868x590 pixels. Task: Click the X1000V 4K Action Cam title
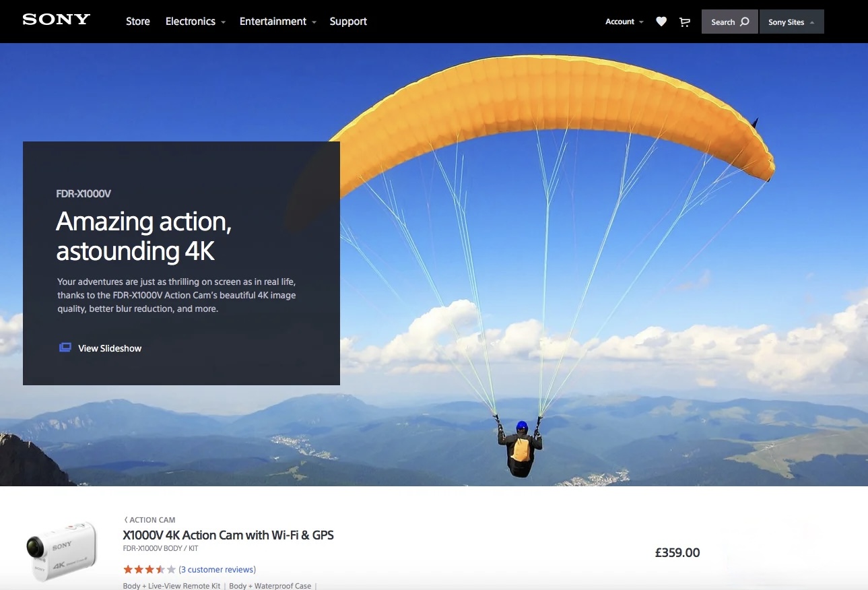[228, 535]
